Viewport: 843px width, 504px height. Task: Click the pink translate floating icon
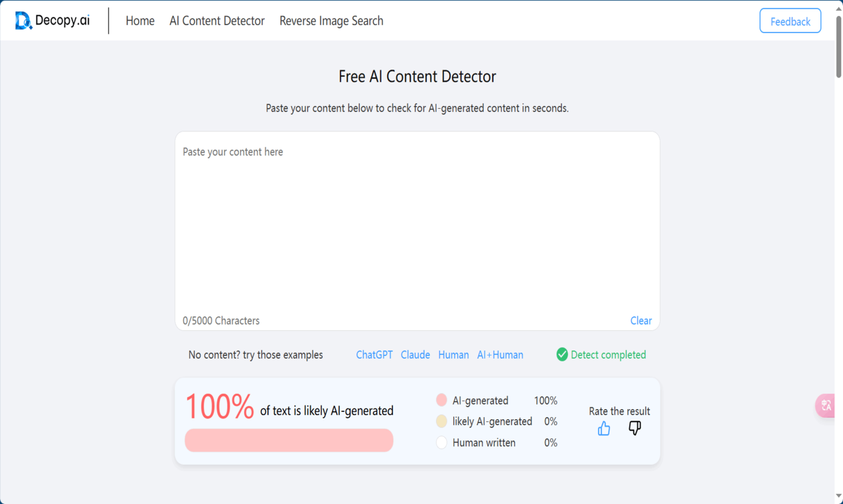coord(826,405)
